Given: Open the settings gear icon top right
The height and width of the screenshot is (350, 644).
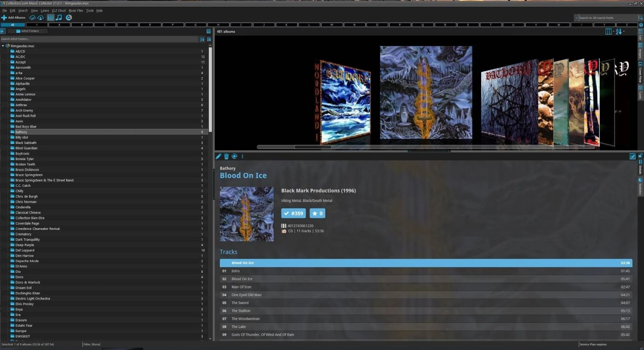Looking at the screenshot, I should coord(641,25).
